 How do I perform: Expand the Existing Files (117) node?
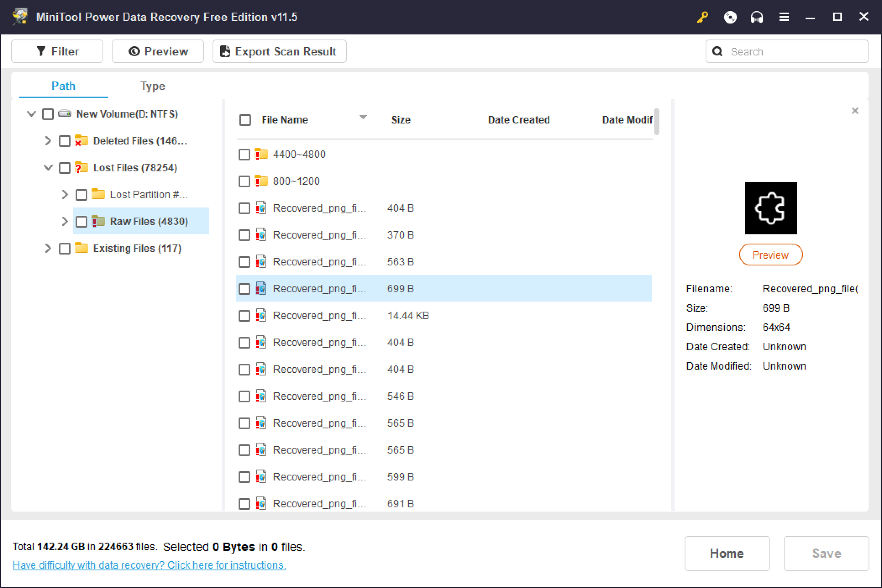click(x=48, y=248)
